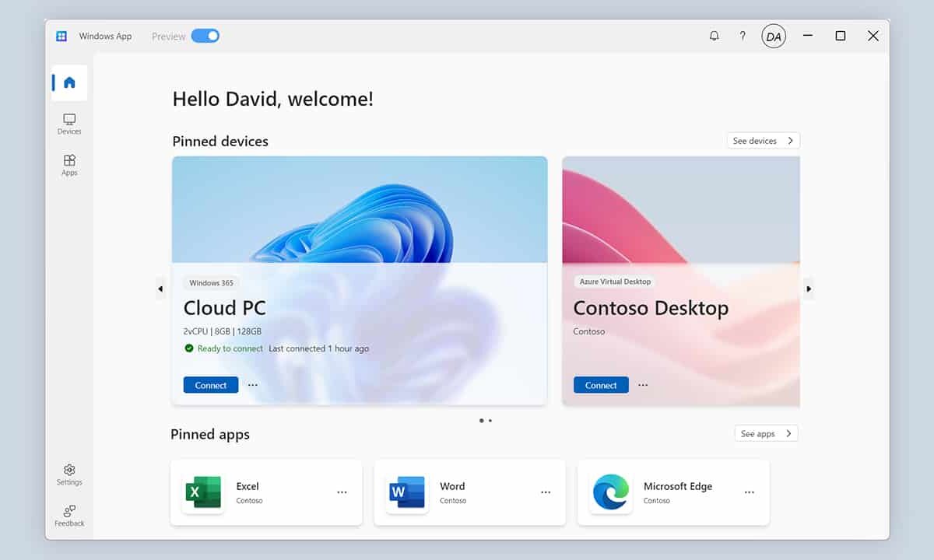Open the Devices section in the sidebar

coord(68,124)
